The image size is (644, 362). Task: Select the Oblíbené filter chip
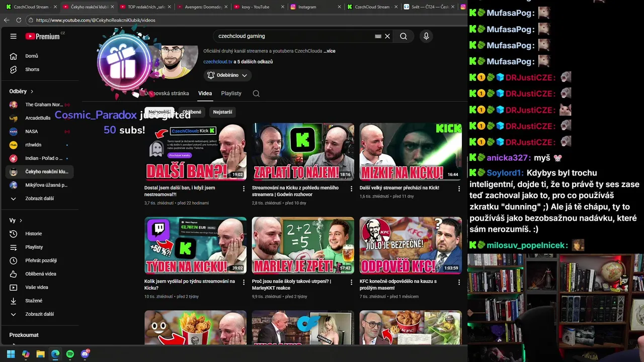click(192, 112)
